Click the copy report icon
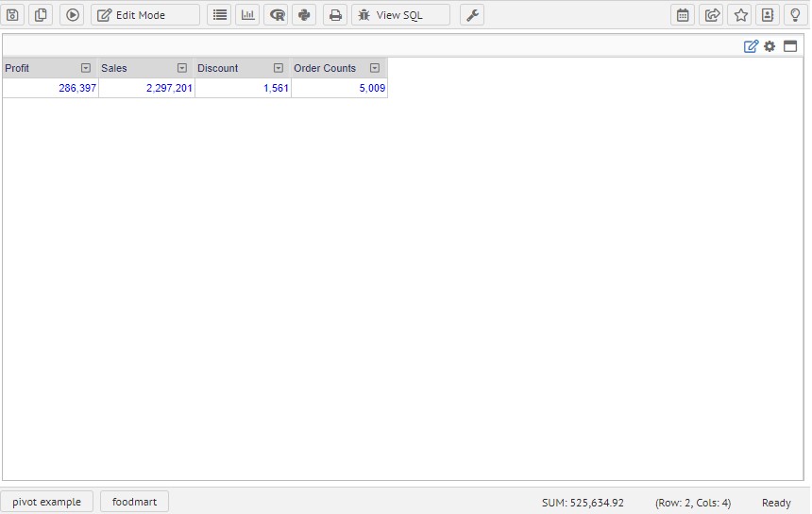This screenshot has width=812, height=514. [x=41, y=15]
